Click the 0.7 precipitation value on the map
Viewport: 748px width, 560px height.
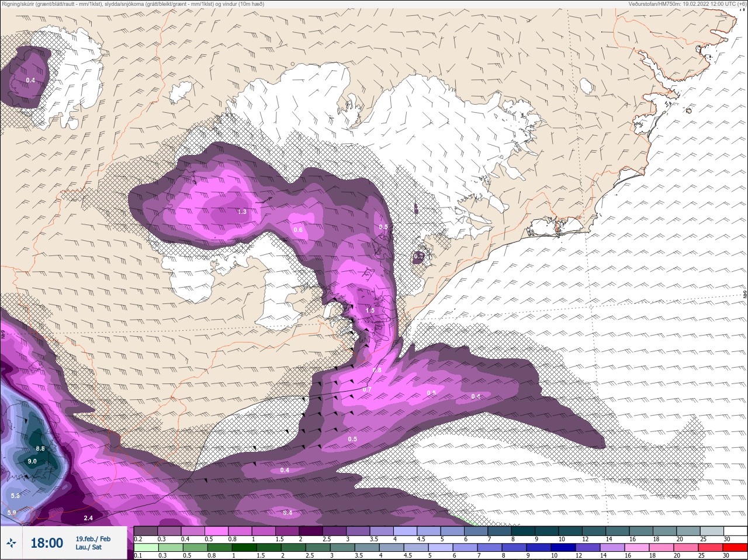coord(367,389)
